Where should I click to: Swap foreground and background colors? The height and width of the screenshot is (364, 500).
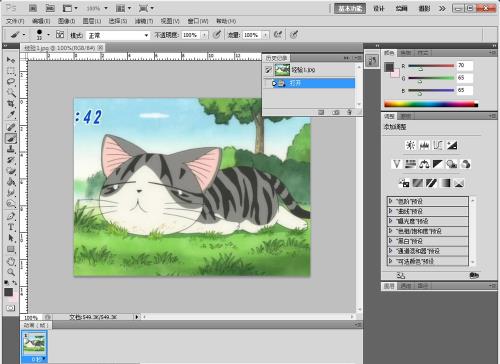(x=15, y=283)
